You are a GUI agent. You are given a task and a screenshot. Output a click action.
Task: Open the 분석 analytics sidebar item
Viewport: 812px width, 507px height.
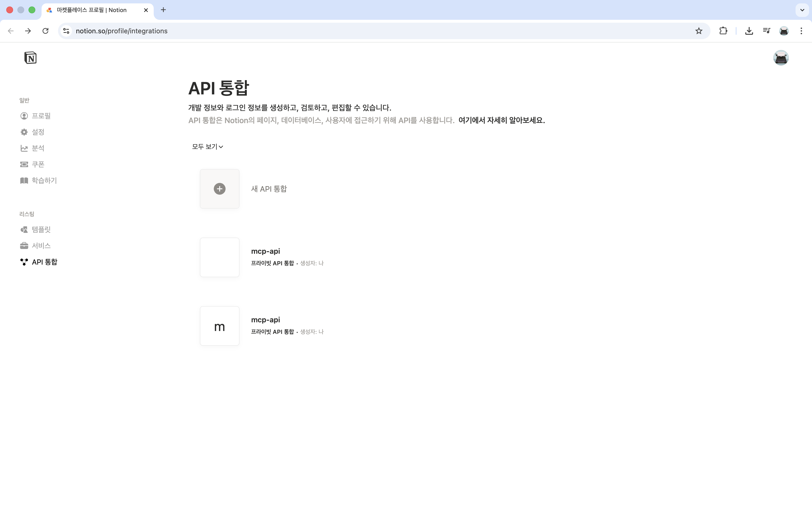[38, 148]
